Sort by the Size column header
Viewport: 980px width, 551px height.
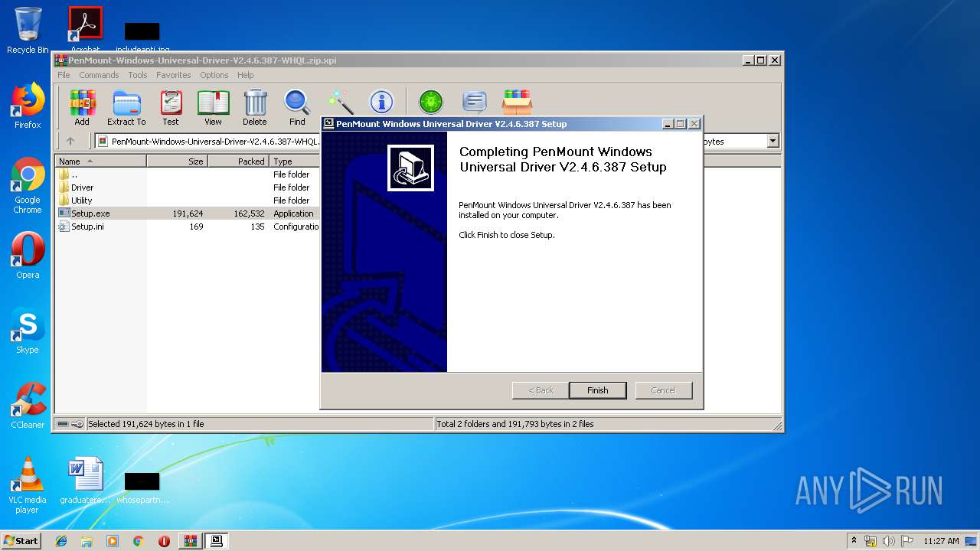pyautogui.click(x=177, y=161)
